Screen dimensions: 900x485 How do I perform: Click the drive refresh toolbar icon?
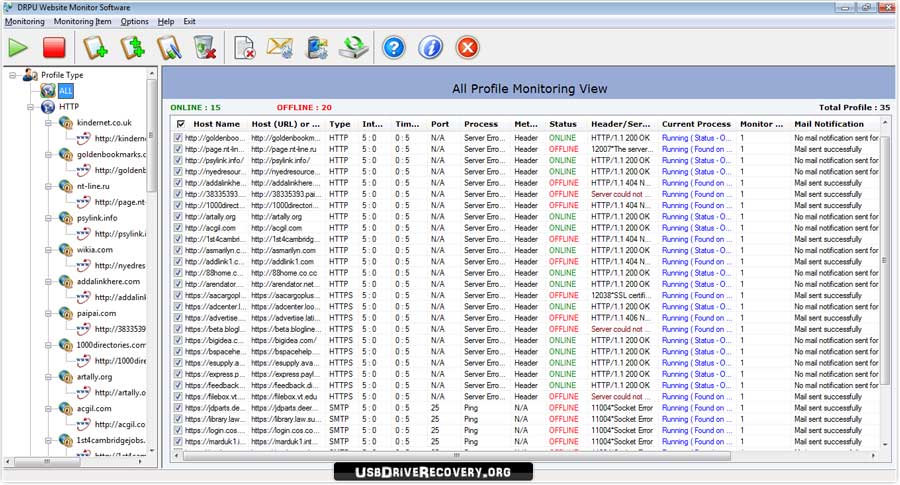pyautogui.click(x=354, y=48)
